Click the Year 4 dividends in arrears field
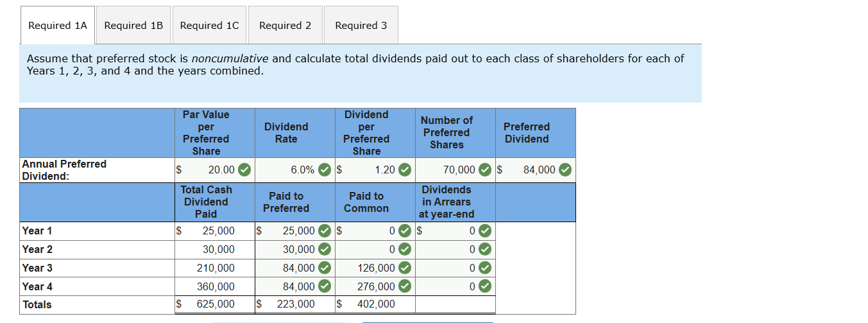 click(449, 286)
